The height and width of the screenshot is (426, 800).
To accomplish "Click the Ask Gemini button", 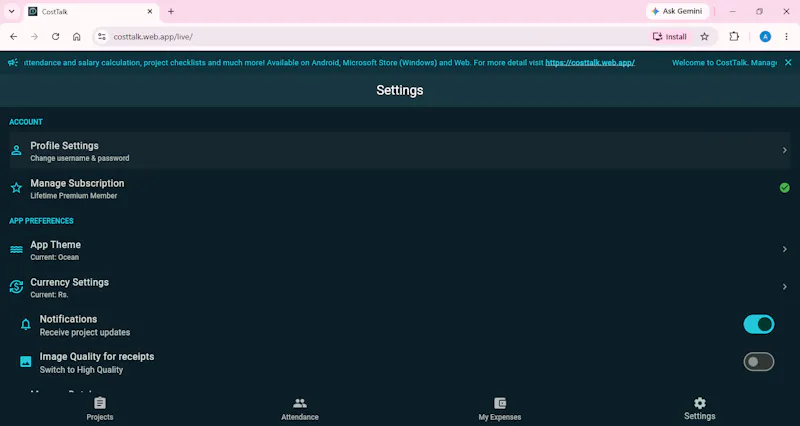I will coord(678,11).
